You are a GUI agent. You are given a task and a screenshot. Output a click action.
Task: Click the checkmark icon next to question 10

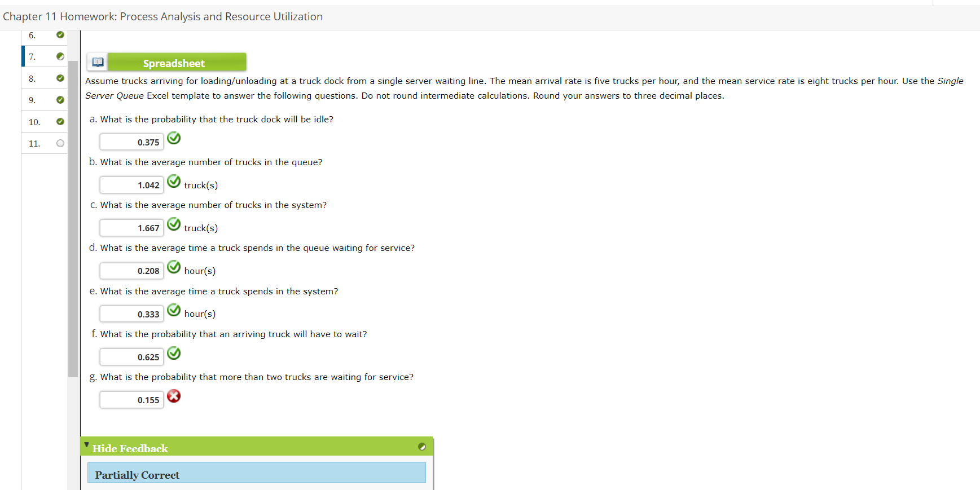(x=60, y=122)
